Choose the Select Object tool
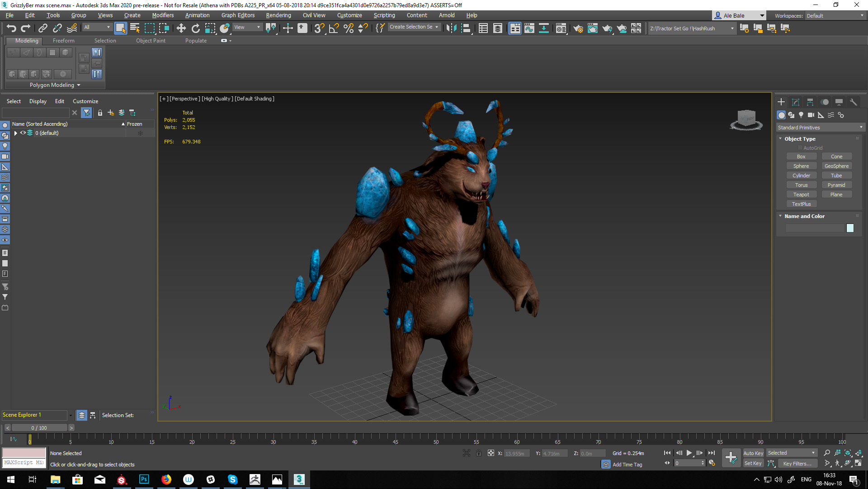Image resolution: width=868 pixels, height=489 pixels. click(x=120, y=28)
